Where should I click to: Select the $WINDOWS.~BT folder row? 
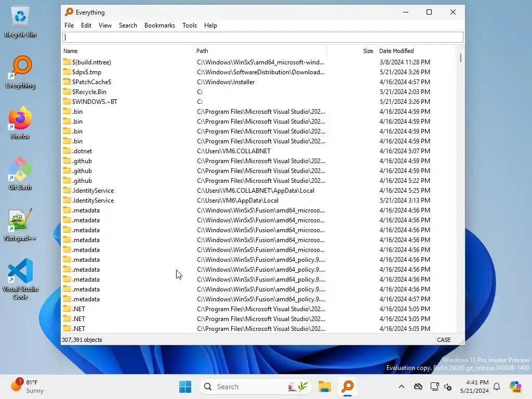click(x=259, y=101)
